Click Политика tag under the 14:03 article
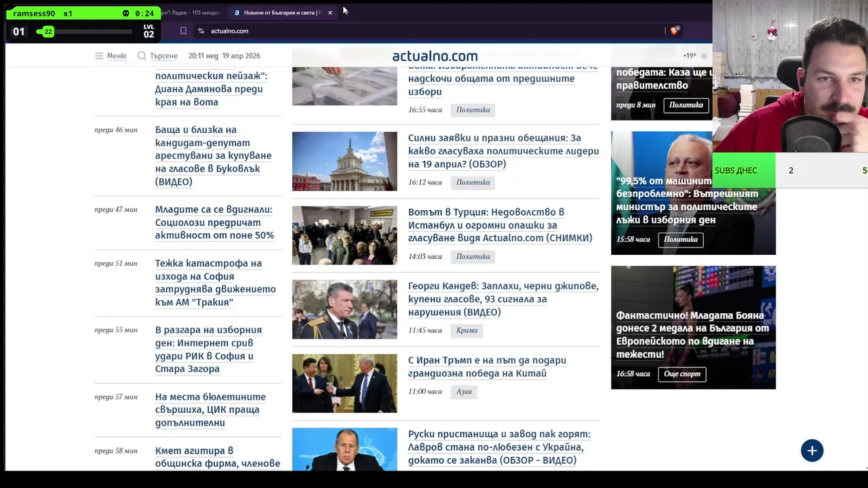Viewport: 868px width, 488px height. coord(473,256)
